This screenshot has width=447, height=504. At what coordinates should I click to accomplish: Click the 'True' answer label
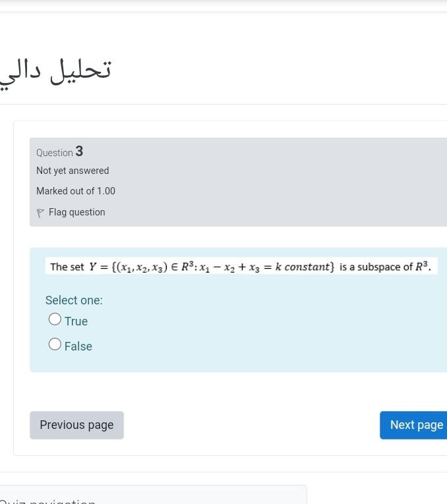[x=76, y=321]
